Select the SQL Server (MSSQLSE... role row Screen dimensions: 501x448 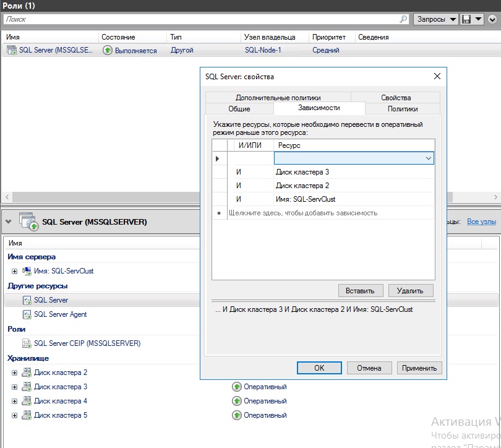pos(250,50)
